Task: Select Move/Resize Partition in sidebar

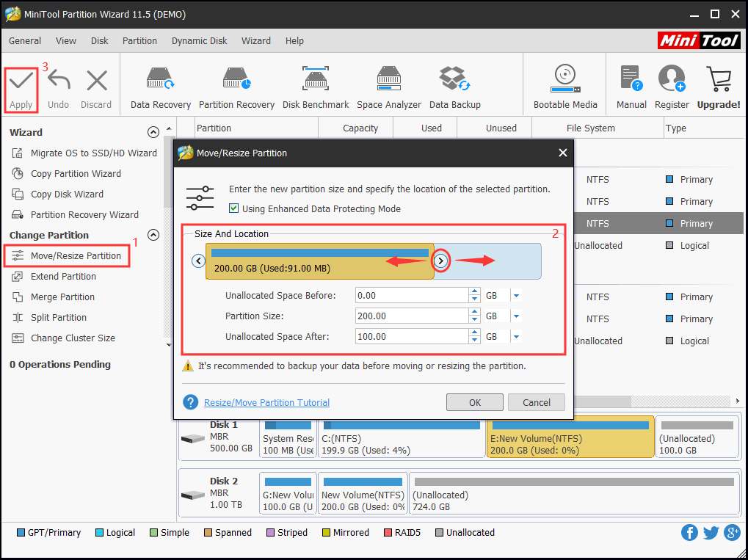Action: [67, 255]
